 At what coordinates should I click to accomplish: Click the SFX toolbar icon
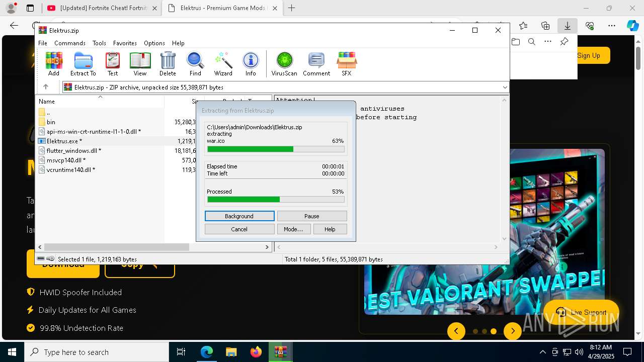click(347, 64)
